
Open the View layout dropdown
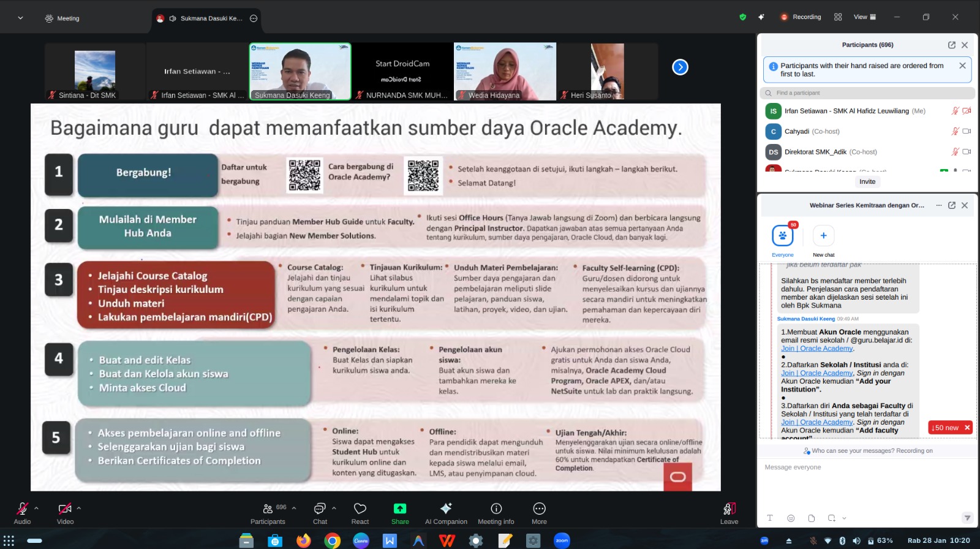tap(864, 17)
